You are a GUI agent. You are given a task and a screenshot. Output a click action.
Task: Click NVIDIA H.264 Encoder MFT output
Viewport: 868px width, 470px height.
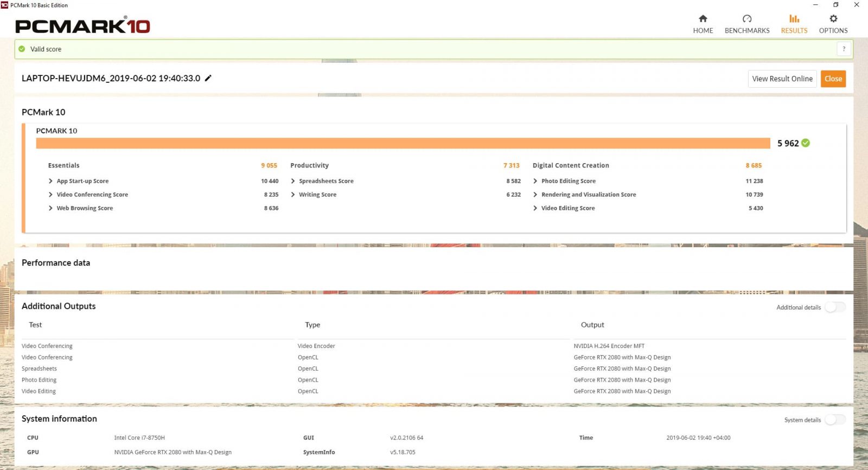coord(609,346)
